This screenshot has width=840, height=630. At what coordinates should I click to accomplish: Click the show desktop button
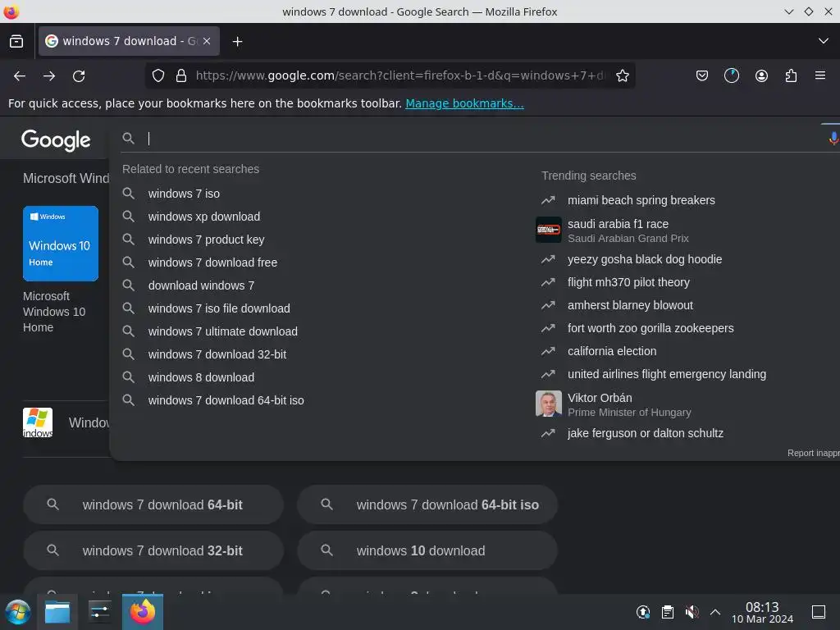pos(819,612)
